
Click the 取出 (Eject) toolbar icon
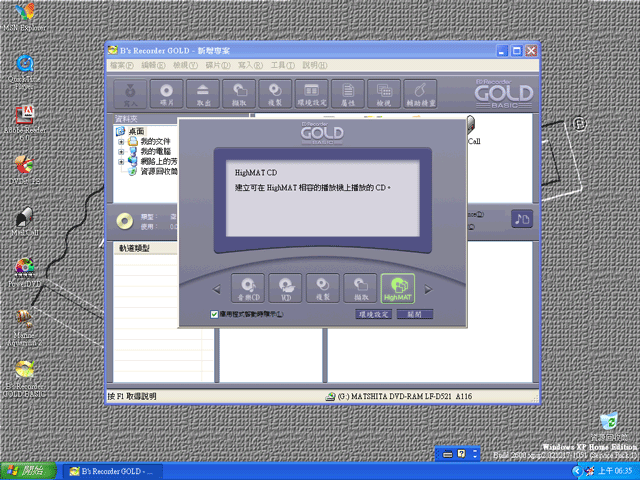tap(203, 94)
